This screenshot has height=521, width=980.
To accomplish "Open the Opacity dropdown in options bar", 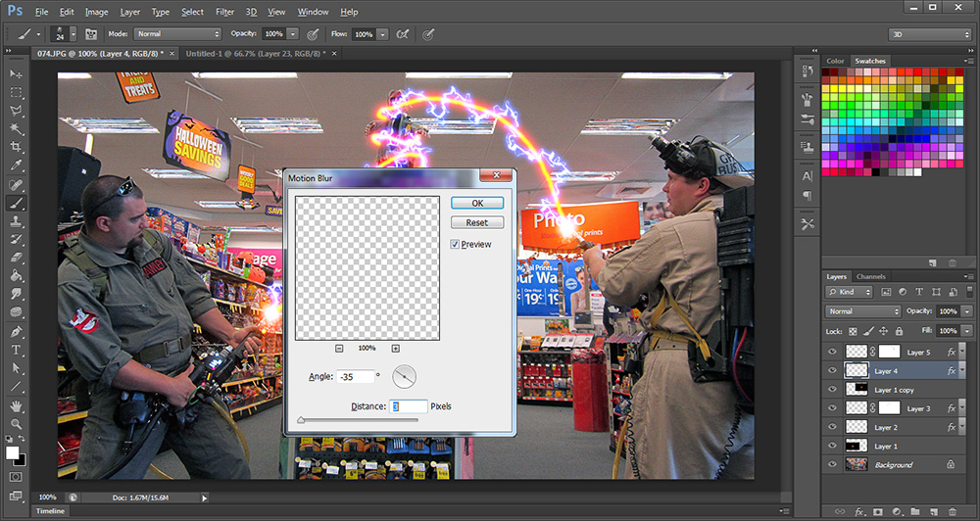I will tap(292, 34).
